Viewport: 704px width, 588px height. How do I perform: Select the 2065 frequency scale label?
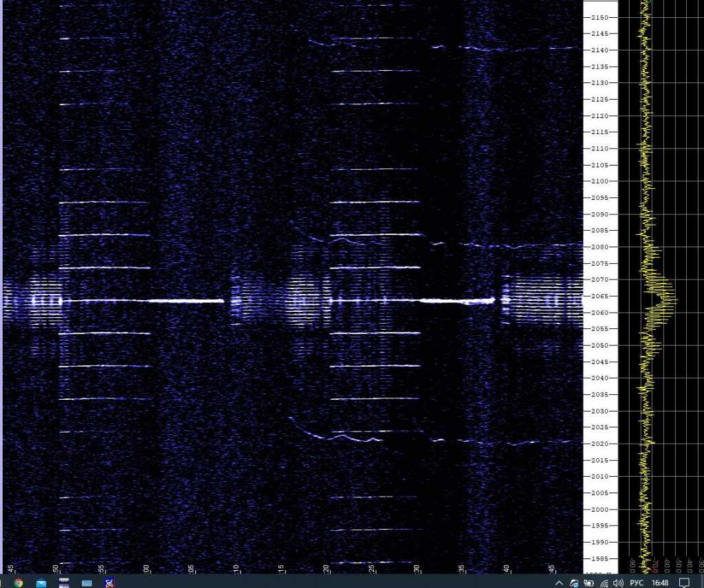pos(599,296)
